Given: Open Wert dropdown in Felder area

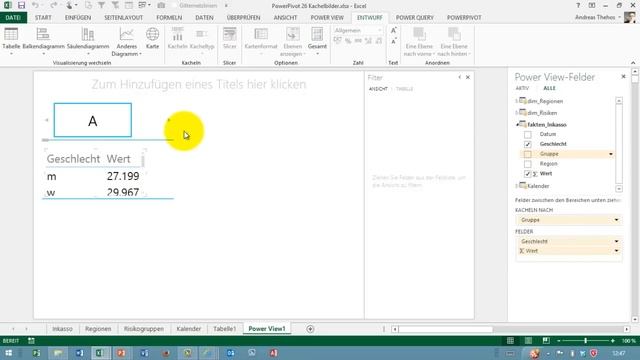Looking at the screenshot, I should click(616, 251).
